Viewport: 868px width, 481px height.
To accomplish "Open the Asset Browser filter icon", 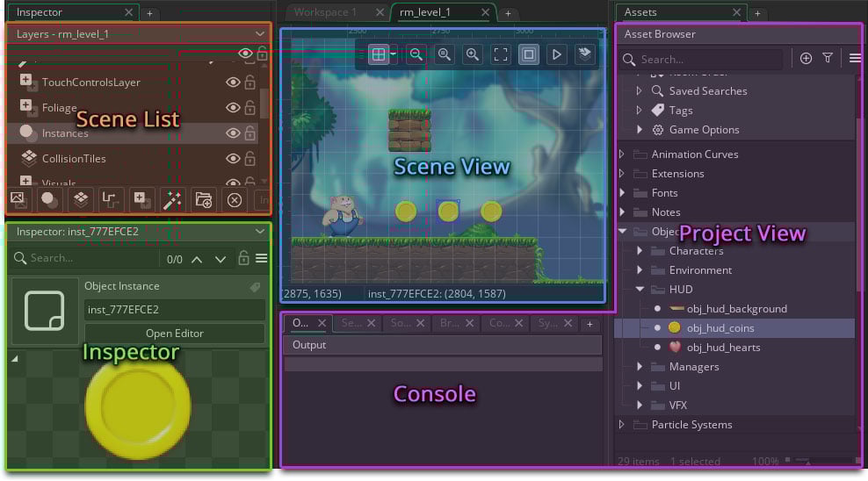I will tap(828, 58).
